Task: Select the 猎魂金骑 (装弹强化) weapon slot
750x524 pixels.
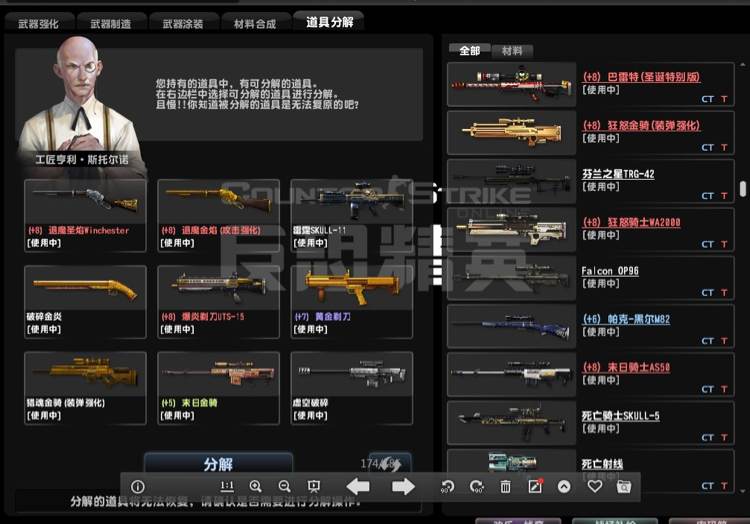Action: (x=85, y=388)
